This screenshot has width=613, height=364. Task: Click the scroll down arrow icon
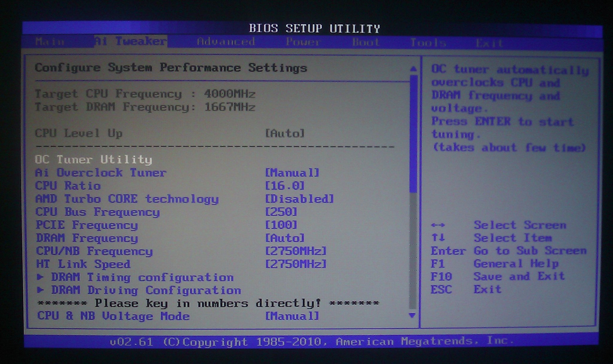coord(412,315)
